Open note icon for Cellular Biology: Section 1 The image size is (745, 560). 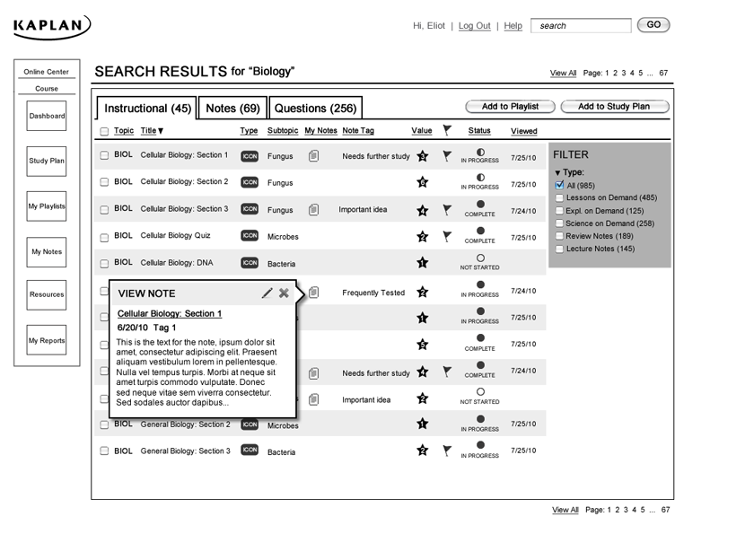point(313,156)
